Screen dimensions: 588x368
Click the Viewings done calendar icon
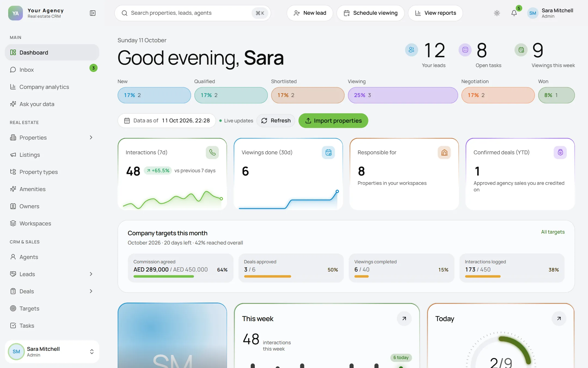(x=328, y=152)
